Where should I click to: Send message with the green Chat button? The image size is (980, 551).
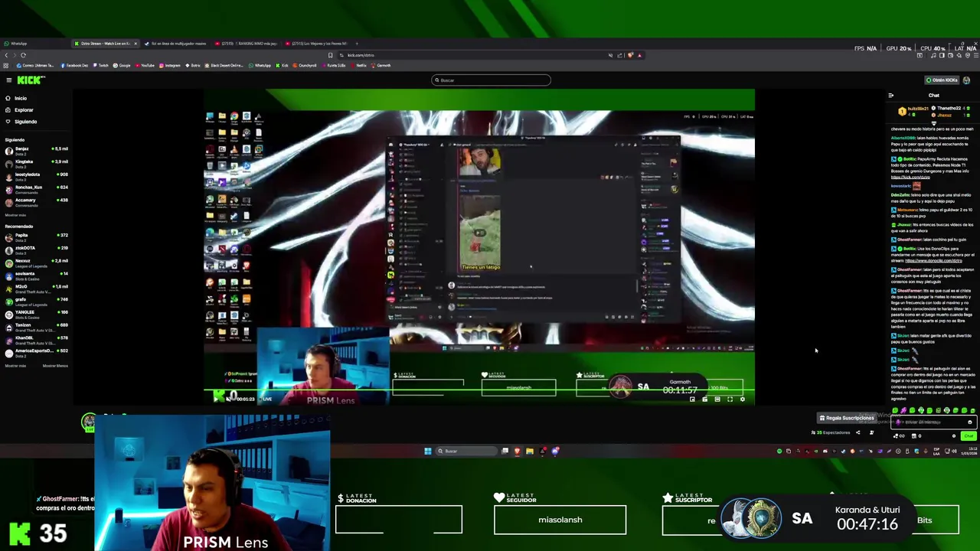(x=969, y=435)
